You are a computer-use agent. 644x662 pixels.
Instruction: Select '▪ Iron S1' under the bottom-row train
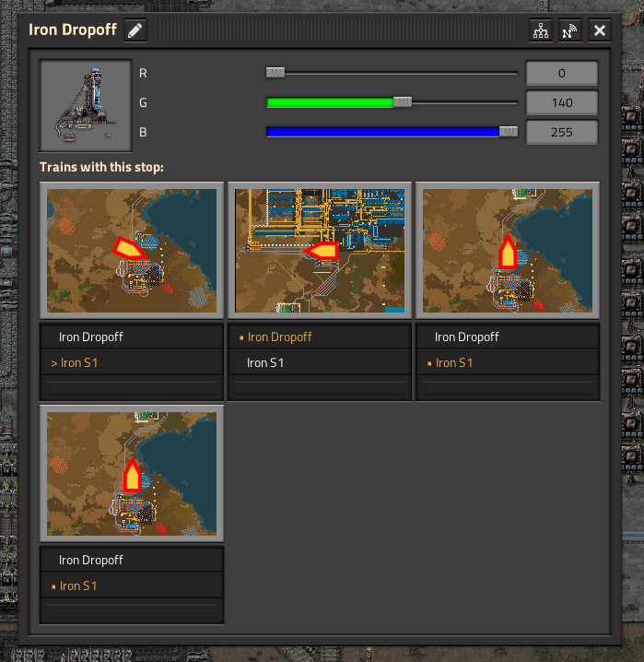pos(132,585)
